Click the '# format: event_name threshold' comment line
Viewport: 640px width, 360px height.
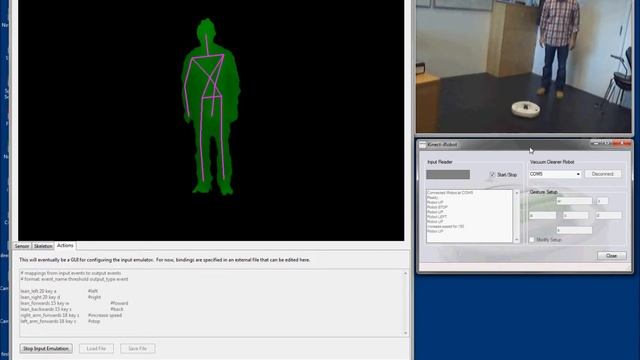74,279
